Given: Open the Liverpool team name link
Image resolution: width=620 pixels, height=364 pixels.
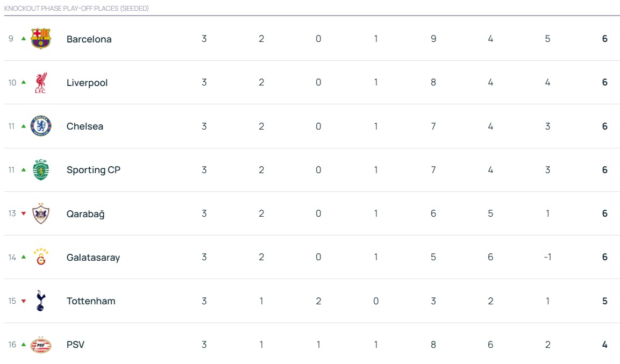Looking at the screenshot, I should 87,83.
